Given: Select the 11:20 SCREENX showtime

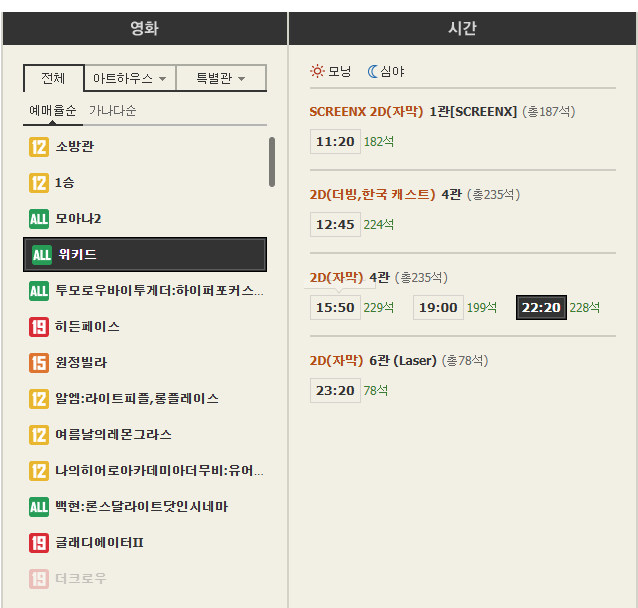Looking at the screenshot, I should point(335,142).
